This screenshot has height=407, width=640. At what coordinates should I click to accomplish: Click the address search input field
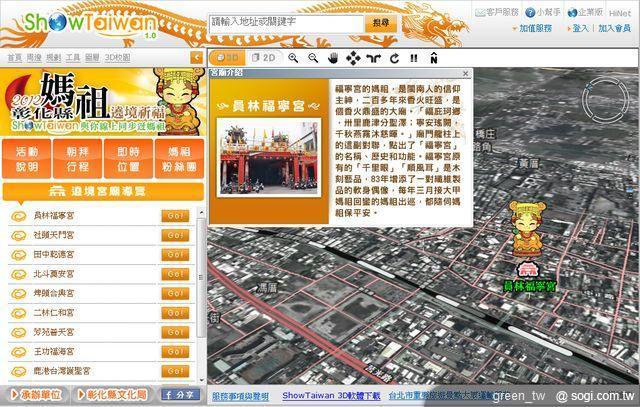(x=286, y=24)
